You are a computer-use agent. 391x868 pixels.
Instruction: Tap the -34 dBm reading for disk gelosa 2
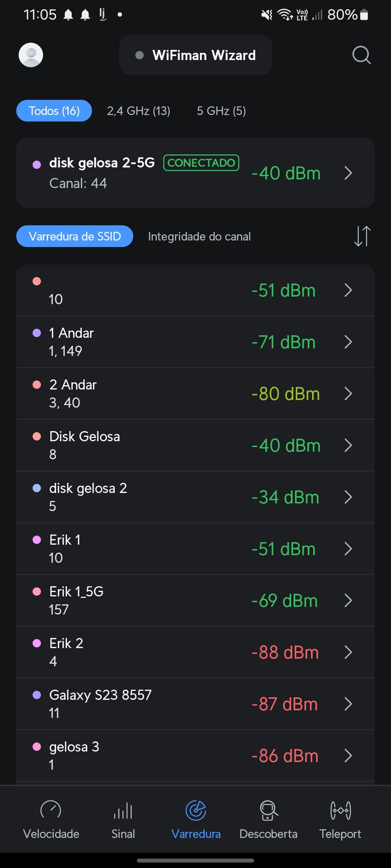tap(285, 497)
